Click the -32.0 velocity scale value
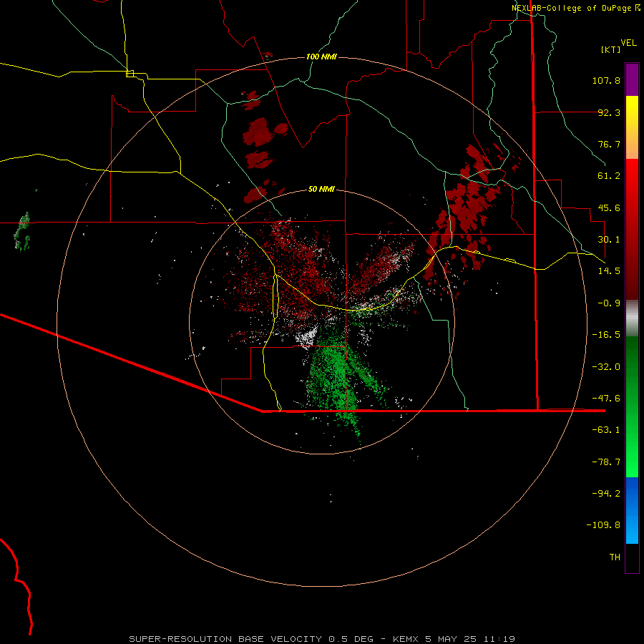 tap(606, 367)
